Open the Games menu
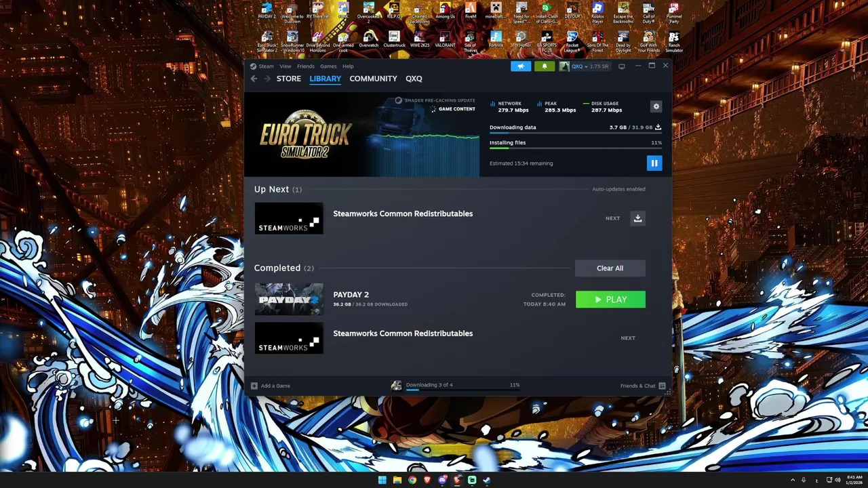Viewport: 868px width, 488px height. coord(328,66)
